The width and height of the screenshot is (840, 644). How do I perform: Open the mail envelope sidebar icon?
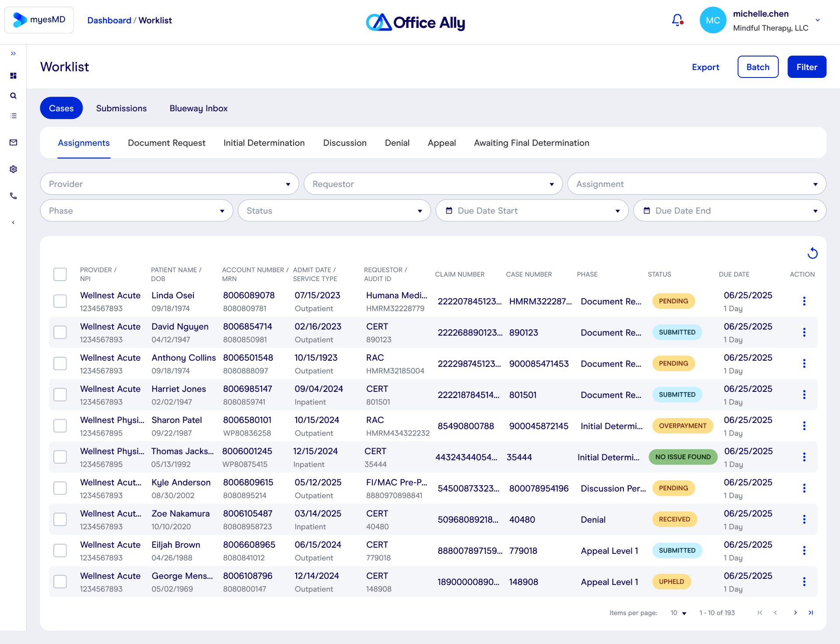click(x=13, y=143)
